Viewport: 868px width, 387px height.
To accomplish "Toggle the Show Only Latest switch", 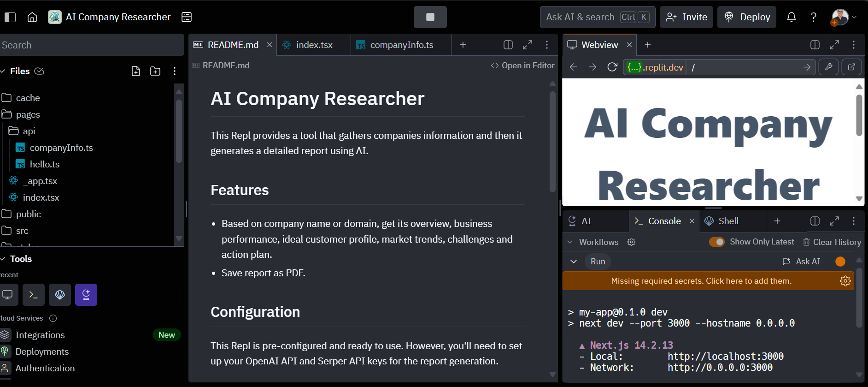I will [x=716, y=242].
